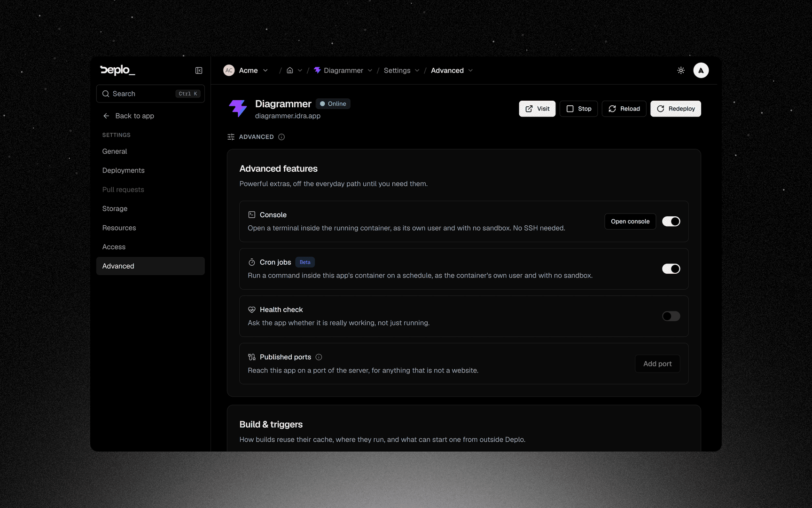Screen dimensions: 812x508
Task: Click the Health check heart icon
Action: (x=252, y=310)
